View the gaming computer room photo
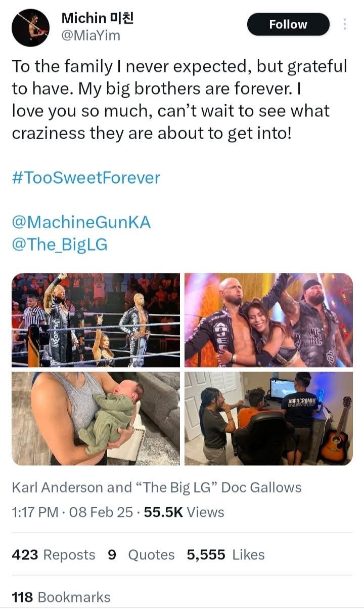This screenshot has width=364, height=609. [x=268, y=418]
